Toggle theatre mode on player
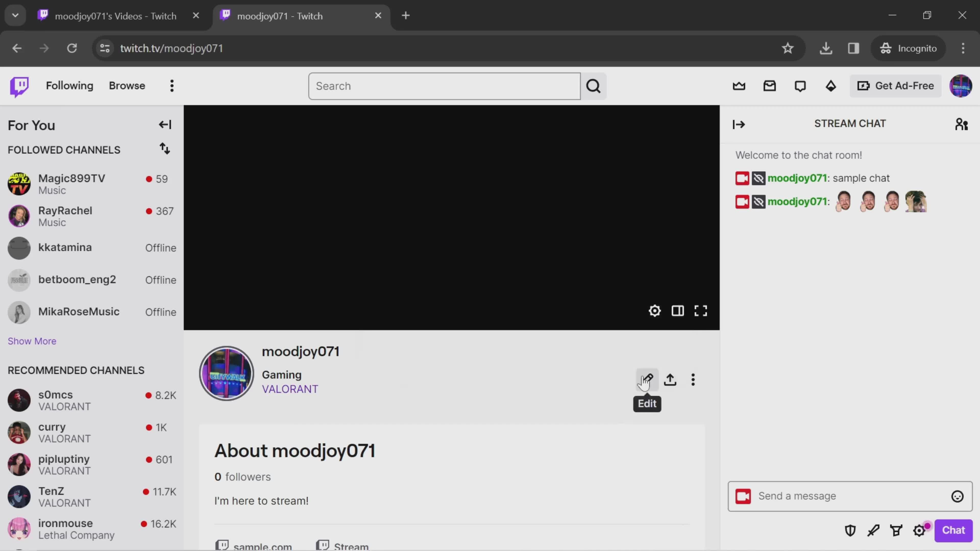980x551 pixels. click(x=678, y=311)
